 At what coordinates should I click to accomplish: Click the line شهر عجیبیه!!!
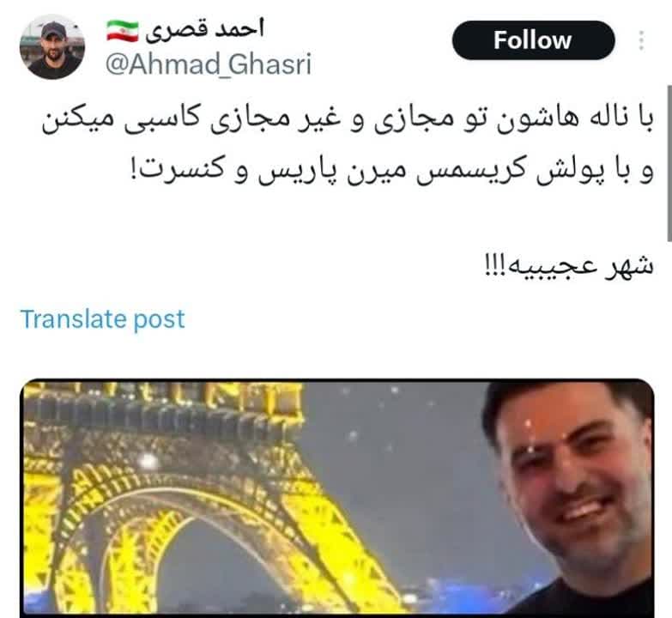tap(569, 266)
